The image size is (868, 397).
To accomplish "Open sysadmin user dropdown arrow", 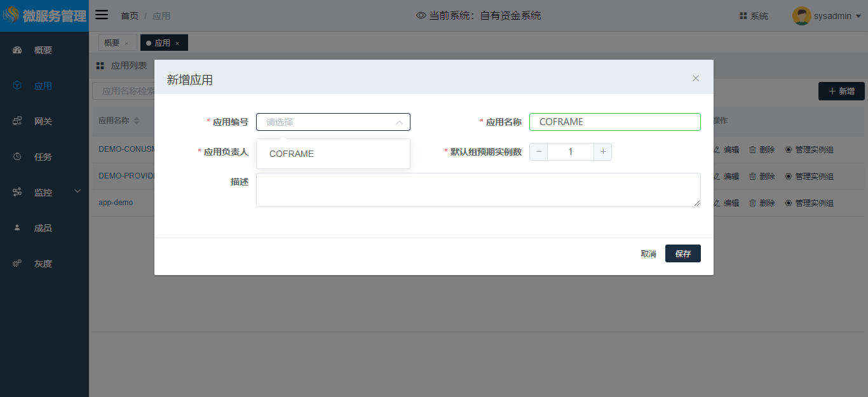I will (858, 17).
